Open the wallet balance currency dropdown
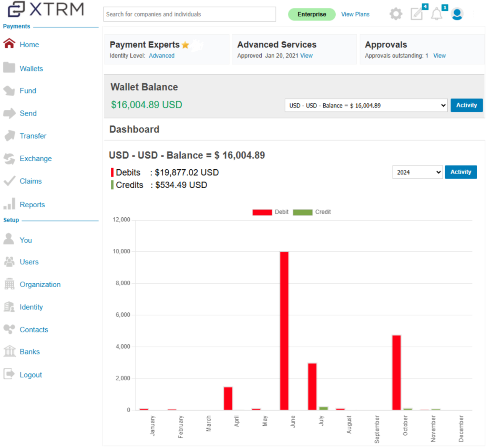Screen dimensions: 493x448 pyautogui.click(x=366, y=106)
